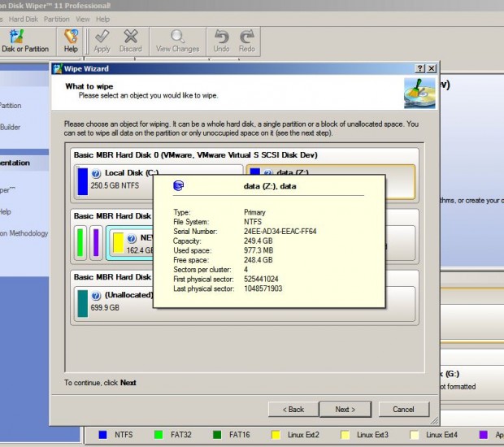Click the first physical sector value 525441024
The width and height of the screenshot is (504, 447).
tap(261, 279)
